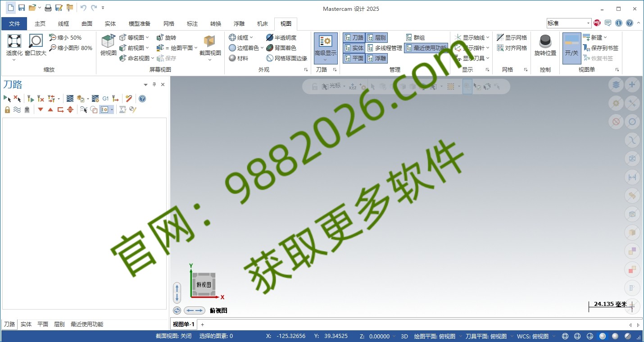Open the 文件 menu tab
The width and height of the screenshot is (644, 342).
tap(14, 24)
